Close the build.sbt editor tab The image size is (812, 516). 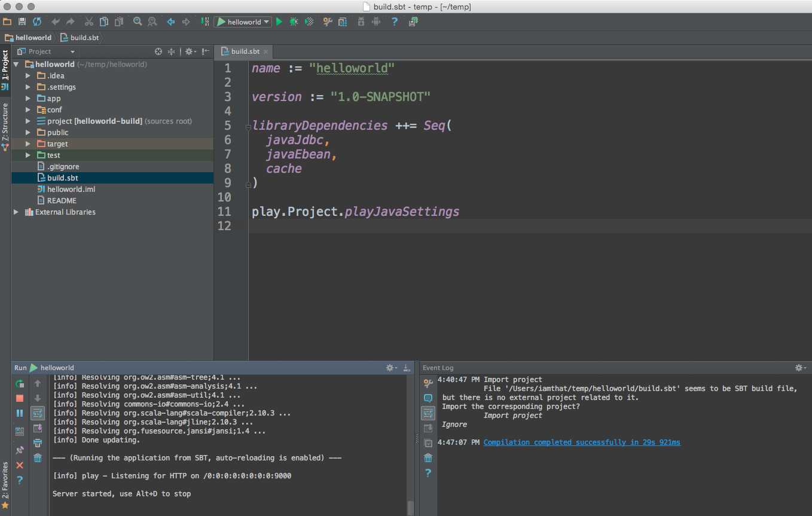(265, 52)
